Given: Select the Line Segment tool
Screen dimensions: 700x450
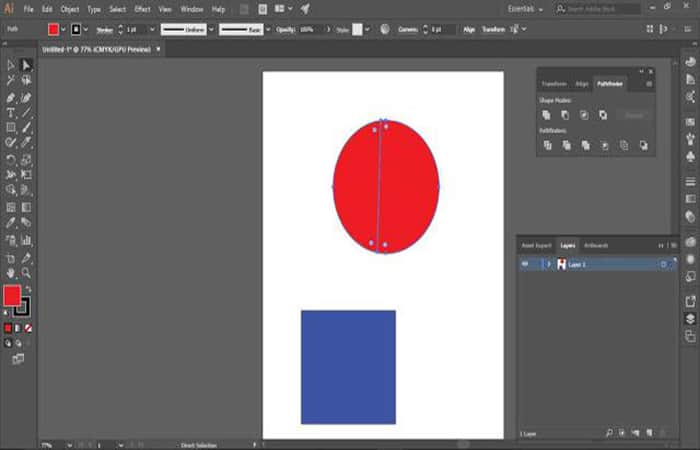Looking at the screenshot, I should (x=26, y=112).
